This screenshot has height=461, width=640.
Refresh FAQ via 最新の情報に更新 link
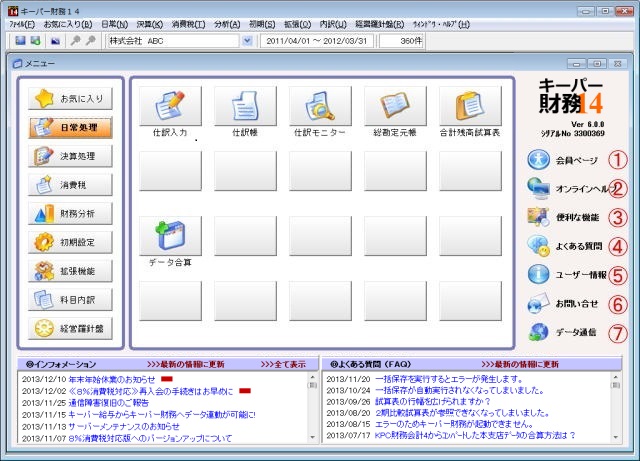[520, 364]
